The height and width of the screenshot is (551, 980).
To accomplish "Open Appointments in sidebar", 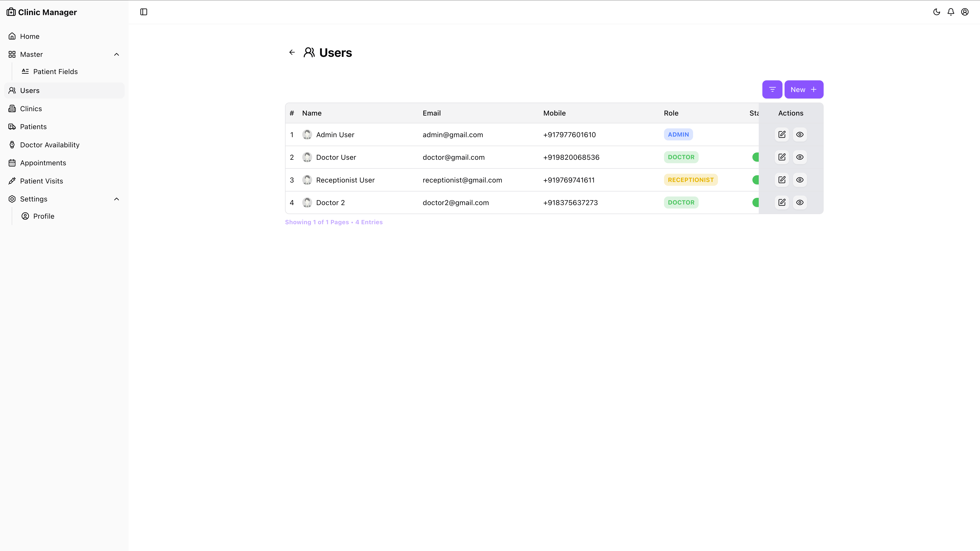I will point(43,163).
